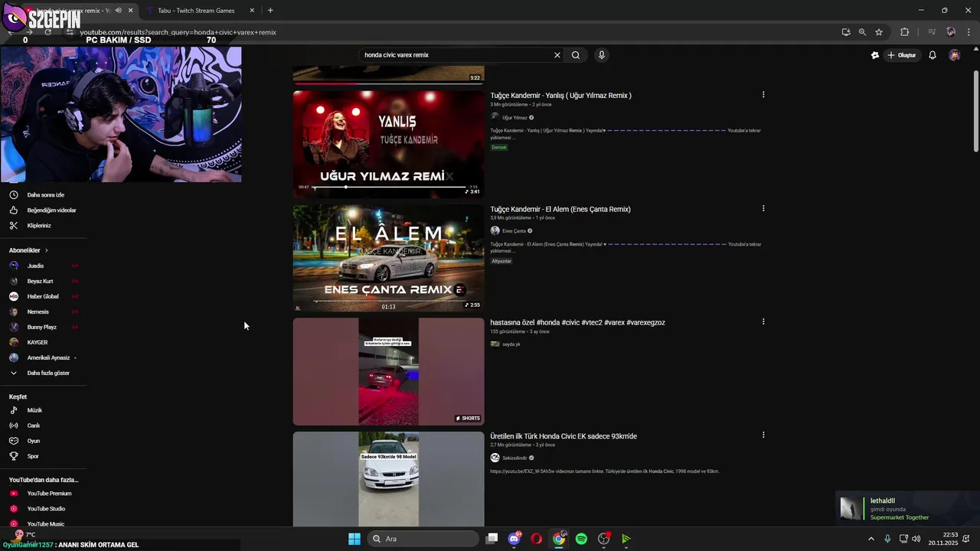Open Üretilen ilk Türk Honda Civic EK title

[x=563, y=436]
